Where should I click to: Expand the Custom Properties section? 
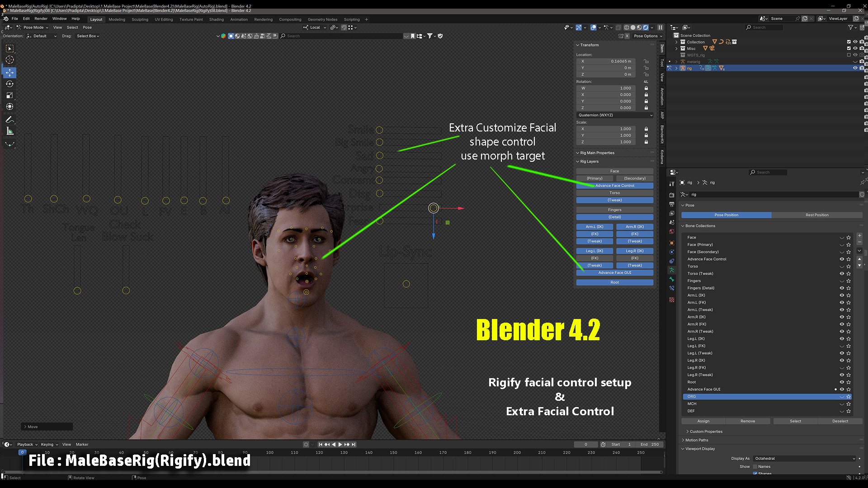click(705, 432)
